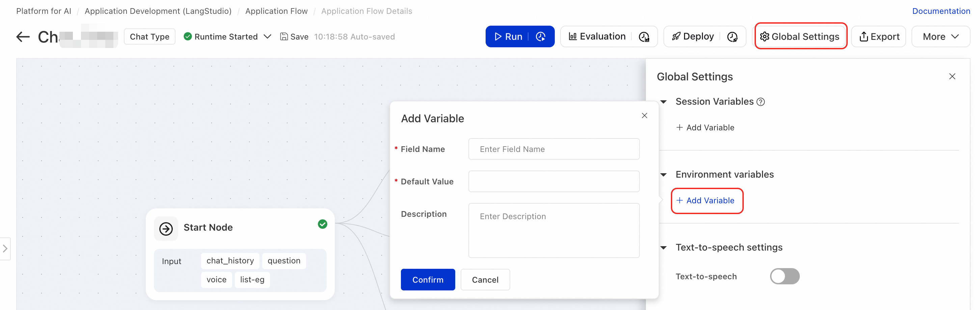
Task: Enable the Text-to-speech toggle
Action: pyautogui.click(x=785, y=276)
